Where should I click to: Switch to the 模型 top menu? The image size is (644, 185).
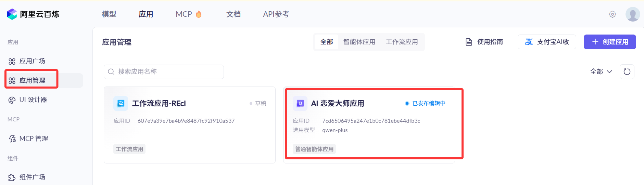(109, 14)
